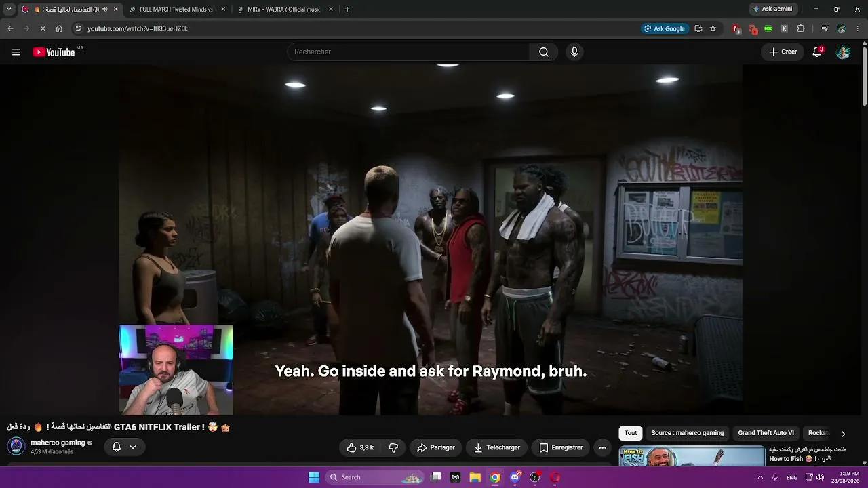Screen dimensions: 868x488
Task: Like the video with 3,3 k likes
Action: tap(360, 447)
